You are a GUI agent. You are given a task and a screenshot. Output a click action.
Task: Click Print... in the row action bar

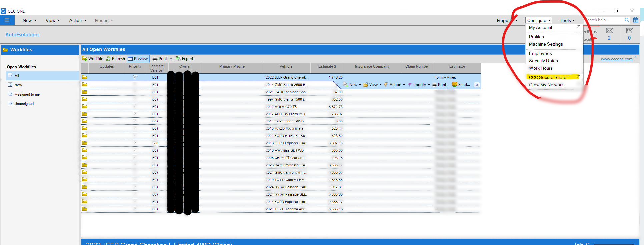point(441,85)
